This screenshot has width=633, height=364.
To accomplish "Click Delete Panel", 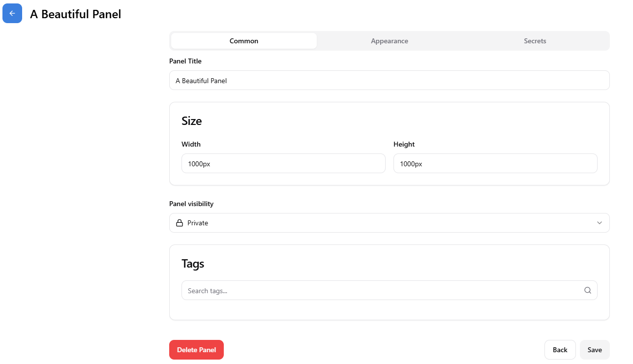I will point(196,349).
